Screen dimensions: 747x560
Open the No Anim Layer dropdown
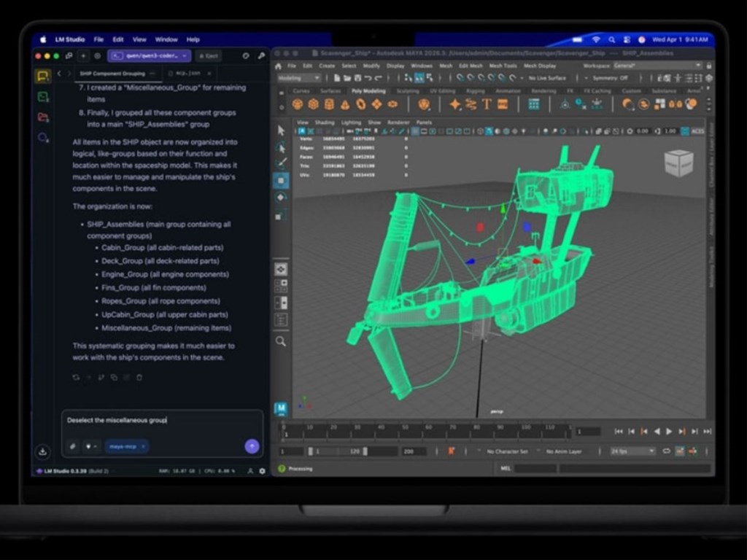(x=563, y=451)
